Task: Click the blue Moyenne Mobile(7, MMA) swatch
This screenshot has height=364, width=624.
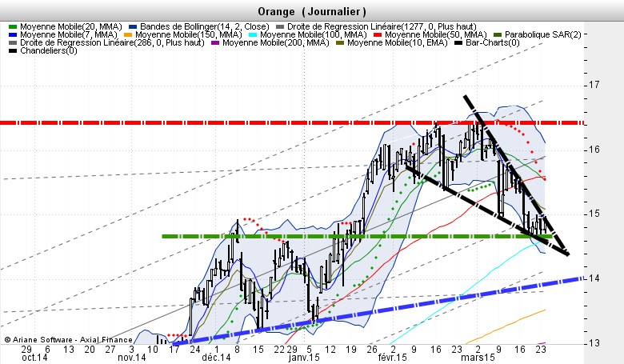Action: click(x=13, y=35)
